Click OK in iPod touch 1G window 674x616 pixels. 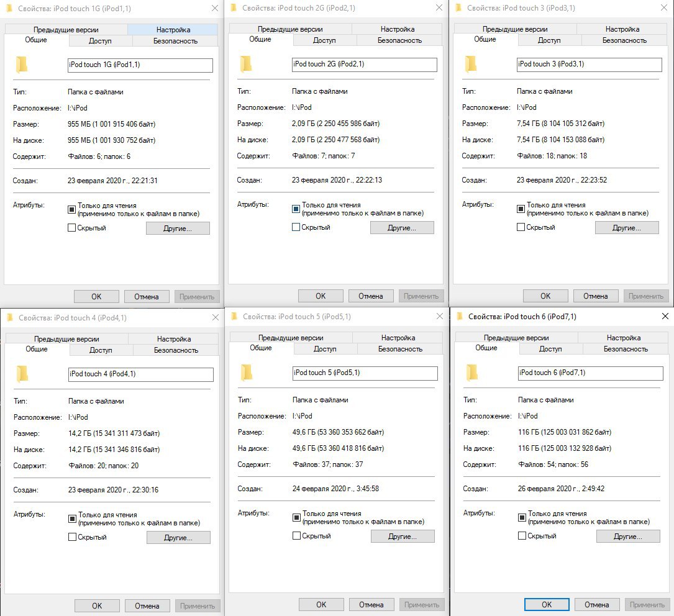96,297
